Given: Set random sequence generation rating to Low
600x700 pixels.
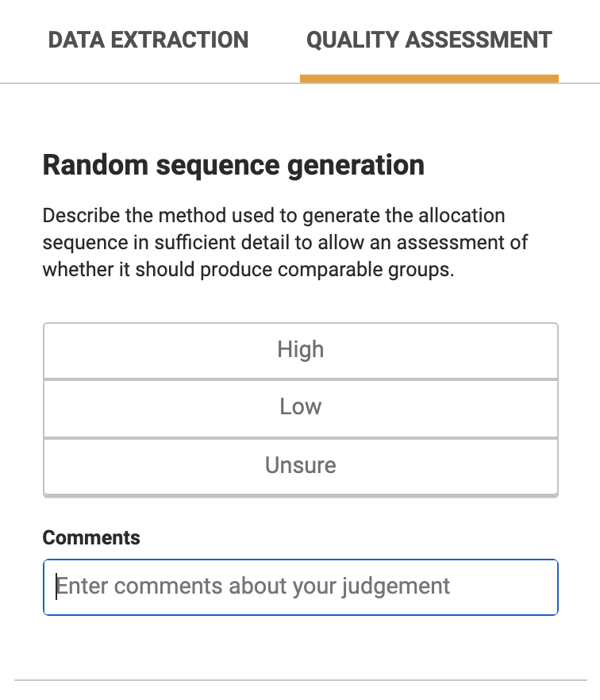Looking at the screenshot, I should (x=300, y=407).
